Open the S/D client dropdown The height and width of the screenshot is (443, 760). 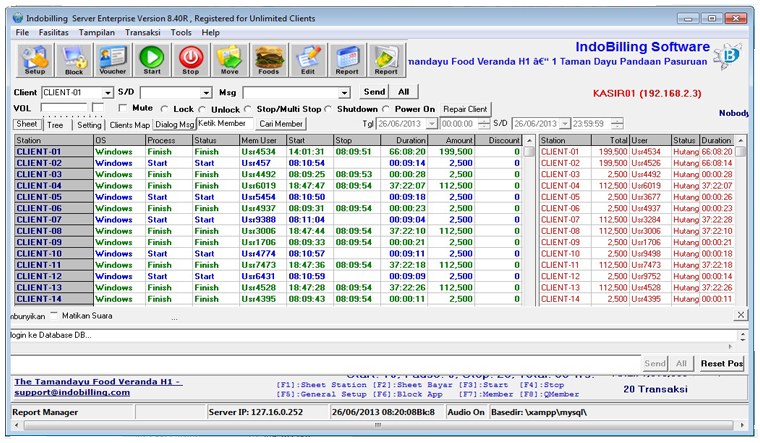click(206, 93)
